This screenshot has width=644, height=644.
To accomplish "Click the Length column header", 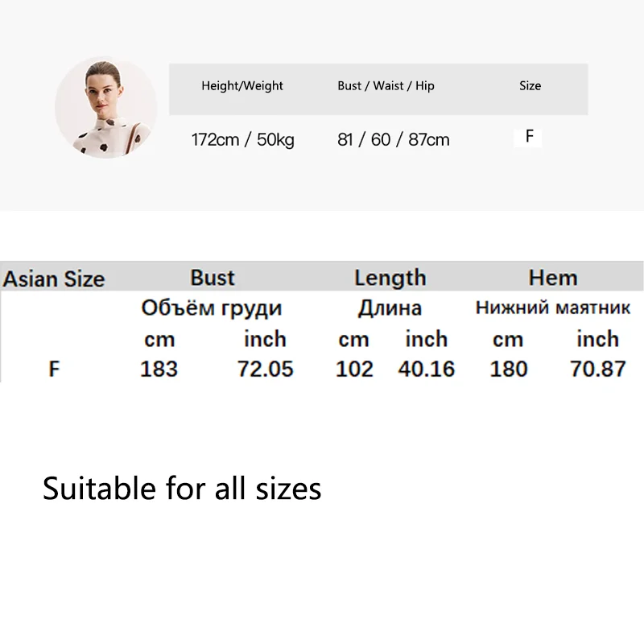I will (390, 278).
